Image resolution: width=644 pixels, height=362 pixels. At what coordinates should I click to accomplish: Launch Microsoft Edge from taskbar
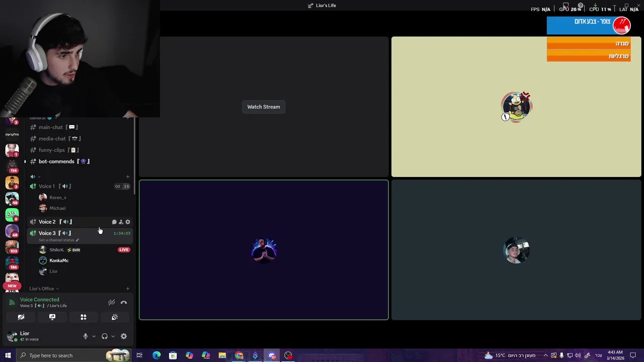156,355
